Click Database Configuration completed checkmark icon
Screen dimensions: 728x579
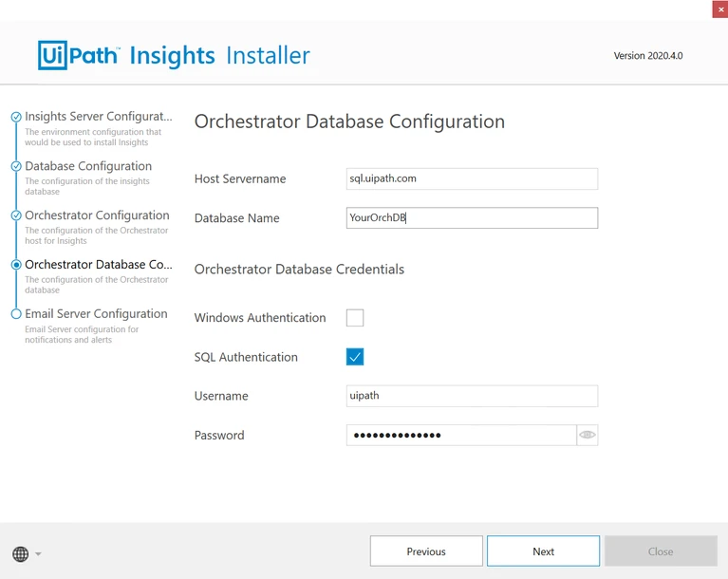16,166
